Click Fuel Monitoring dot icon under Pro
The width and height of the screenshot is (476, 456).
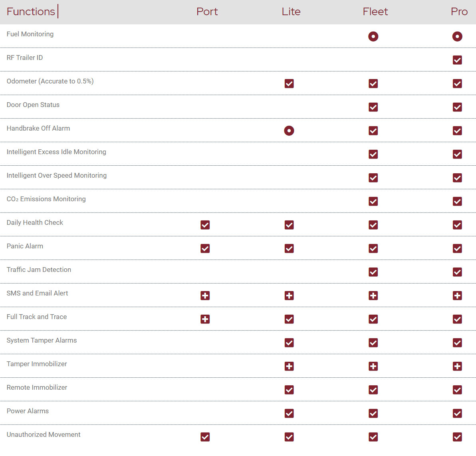(x=457, y=36)
